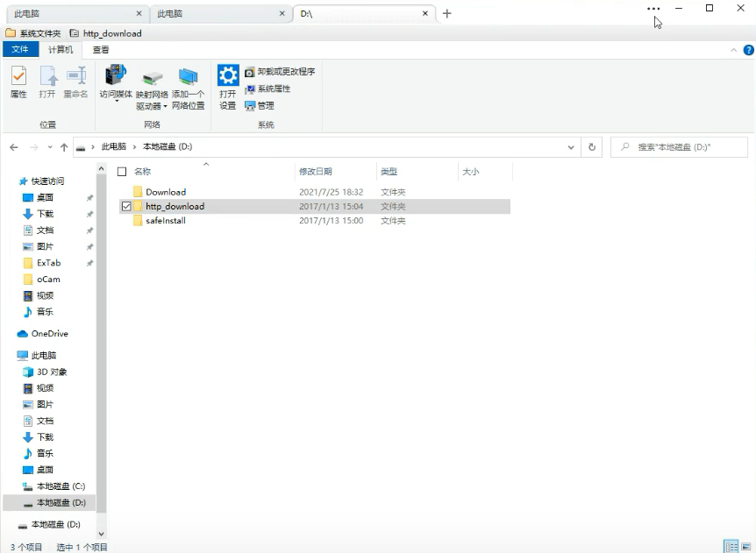
Task: Go back with the back arrow
Action: click(x=14, y=147)
